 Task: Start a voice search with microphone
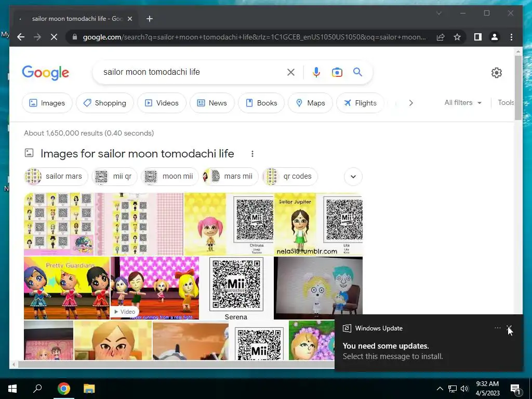pos(316,72)
